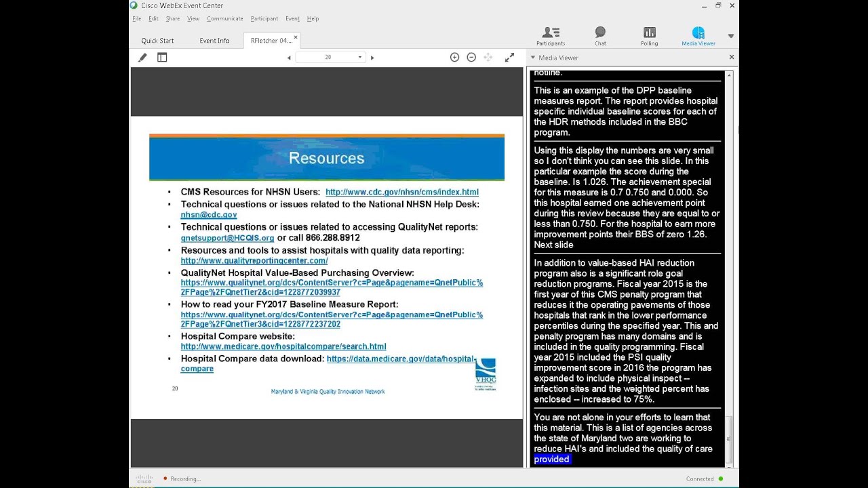Show the Media Viewer panel icon
Image resolution: width=868 pixels, height=488 pixels.
pos(698,36)
